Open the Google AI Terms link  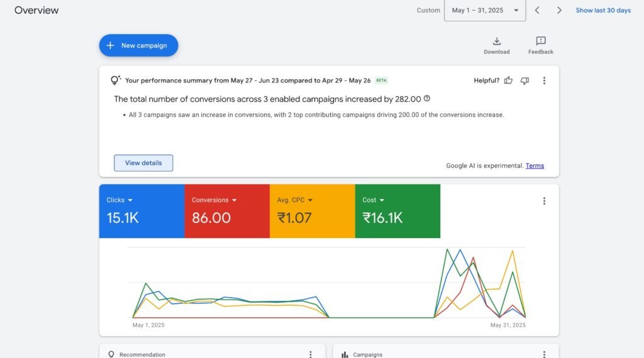pyautogui.click(x=535, y=166)
